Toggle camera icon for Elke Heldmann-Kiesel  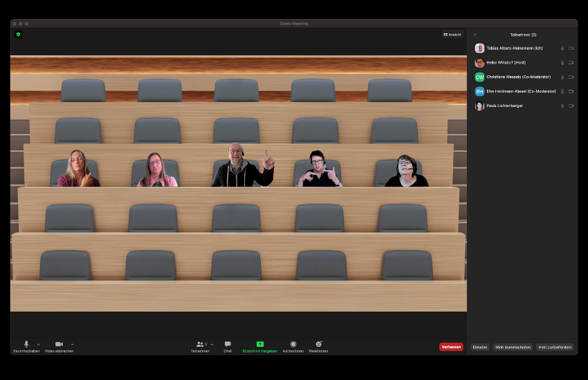coord(571,91)
